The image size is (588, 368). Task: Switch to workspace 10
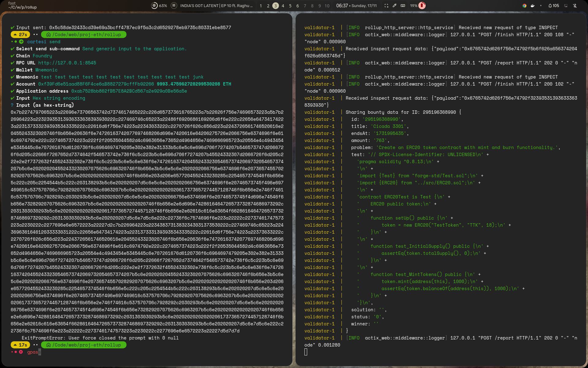[327, 6]
